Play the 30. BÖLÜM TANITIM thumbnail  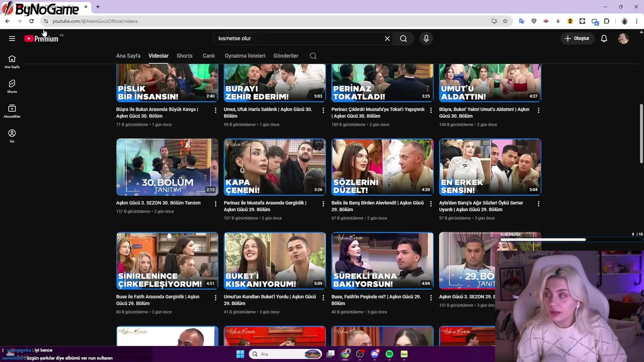pos(167,167)
